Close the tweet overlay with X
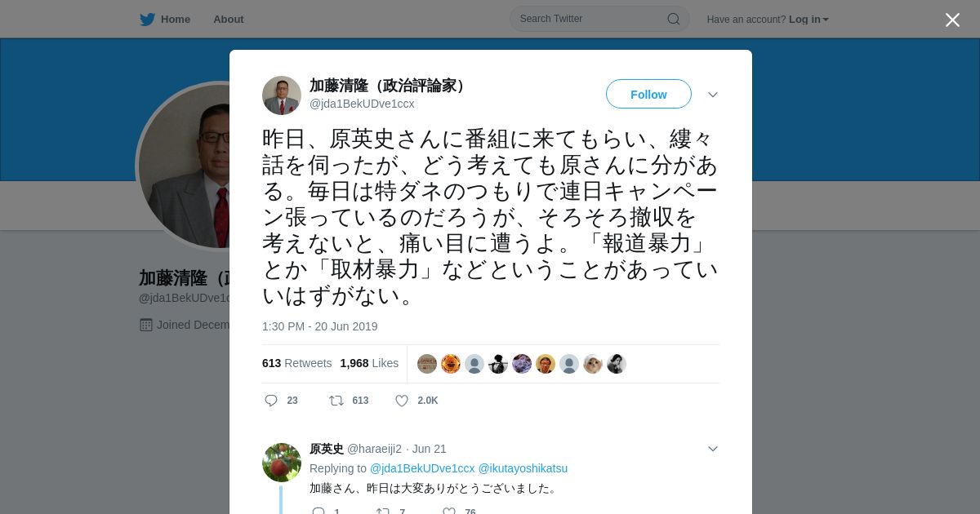The height and width of the screenshot is (514, 980). (x=952, y=20)
